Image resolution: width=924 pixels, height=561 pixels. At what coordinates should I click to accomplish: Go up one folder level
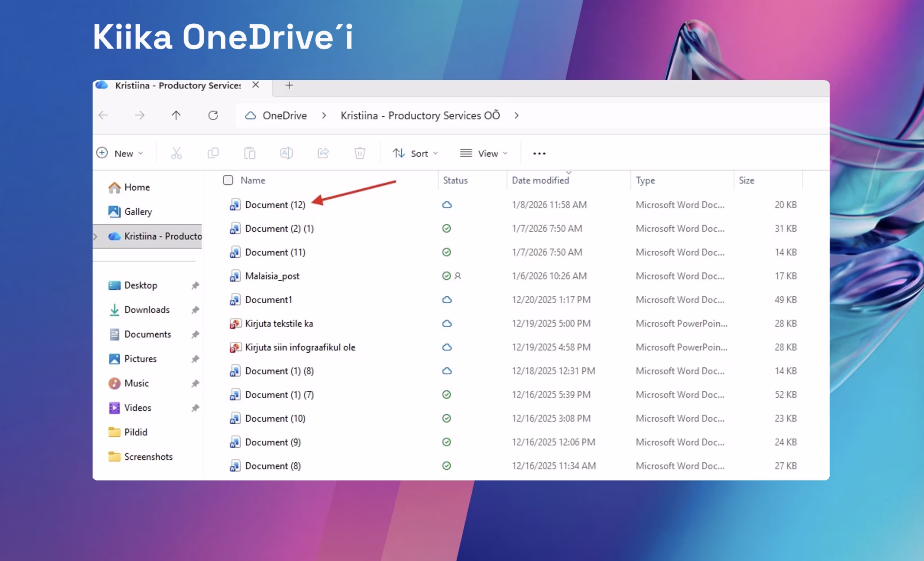click(176, 116)
